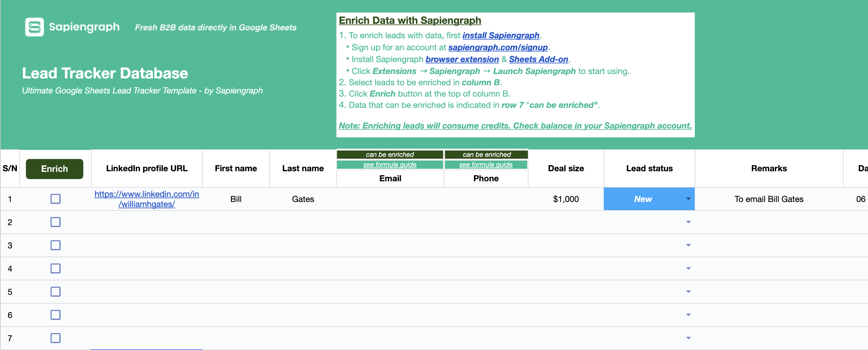The height and width of the screenshot is (350, 868).
Task: Tick the Enrich checkbox for row 5
Action: (56, 292)
